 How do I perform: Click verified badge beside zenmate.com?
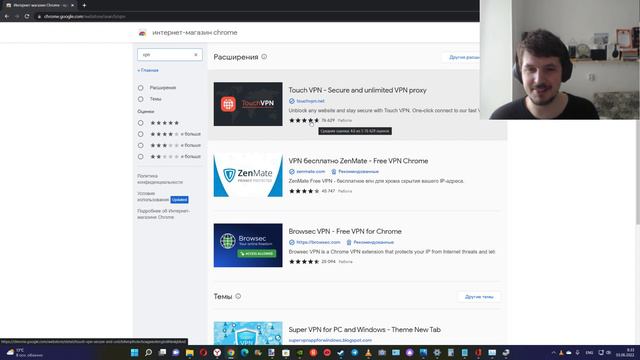coord(291,171)
